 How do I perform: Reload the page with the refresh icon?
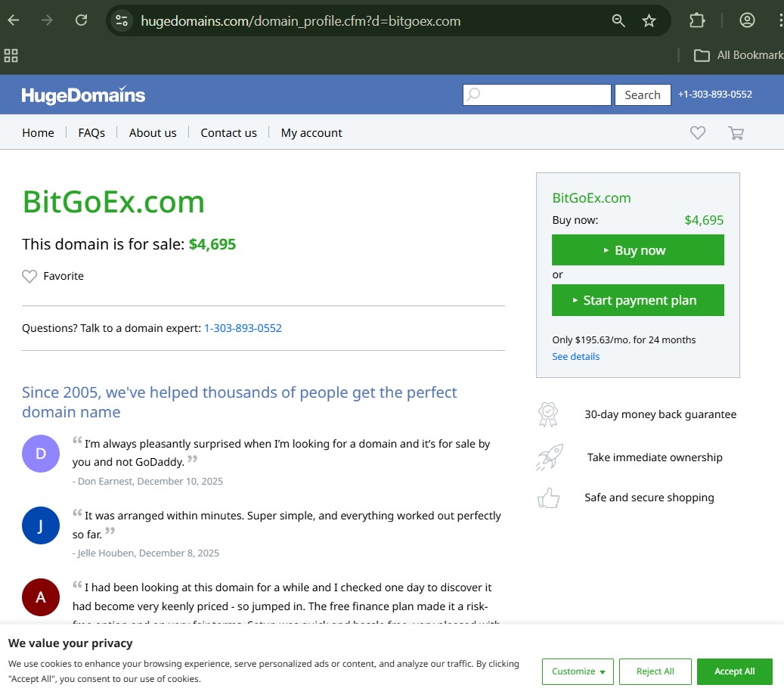point(81,20)
